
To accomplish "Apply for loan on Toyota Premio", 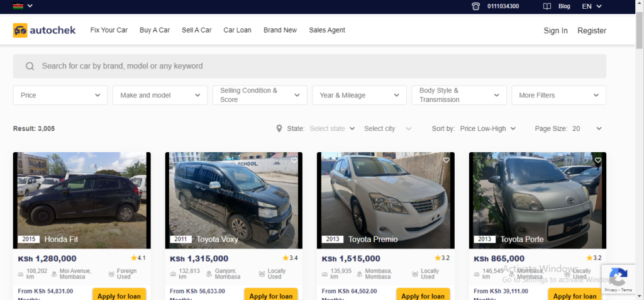I will click(x=423, y=295).
